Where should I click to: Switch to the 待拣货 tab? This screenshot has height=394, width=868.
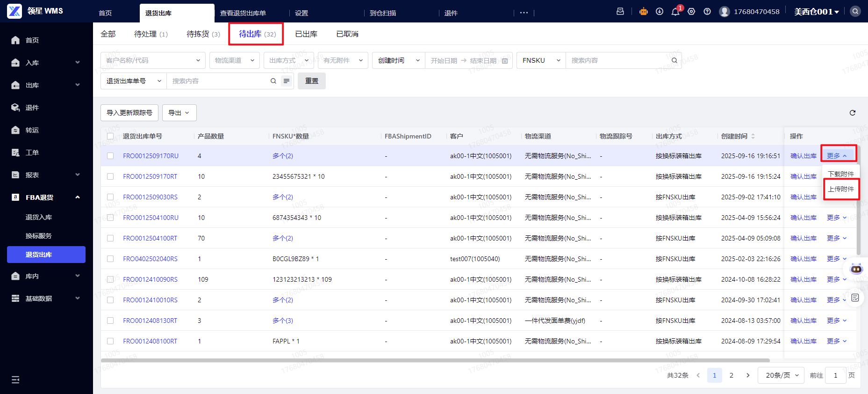(x=203, y=34)
